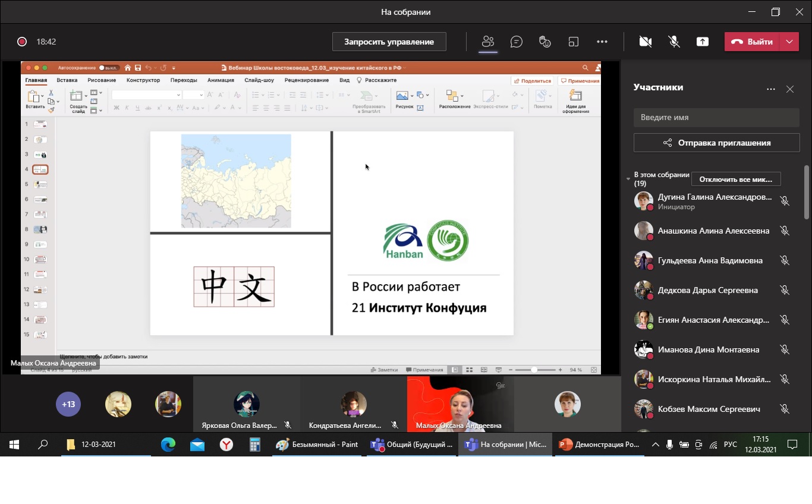
Task: Click the Запросить управление button
Action: pos(389,42)
